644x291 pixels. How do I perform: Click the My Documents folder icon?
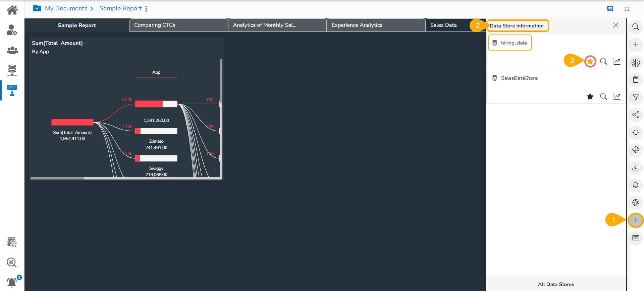click(37, 8)
